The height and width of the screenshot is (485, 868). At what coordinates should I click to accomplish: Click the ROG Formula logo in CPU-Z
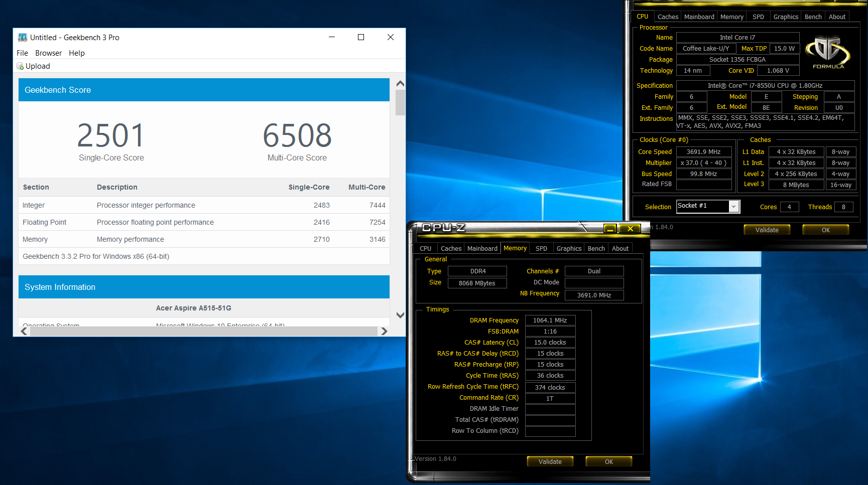coord(828,52)
